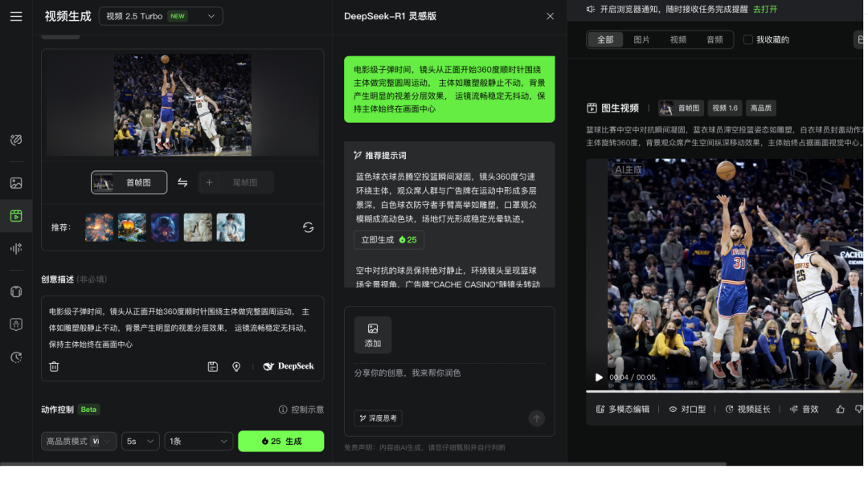
Task: Click the thumbs up icon below the video
Action: tap(841, 409)
